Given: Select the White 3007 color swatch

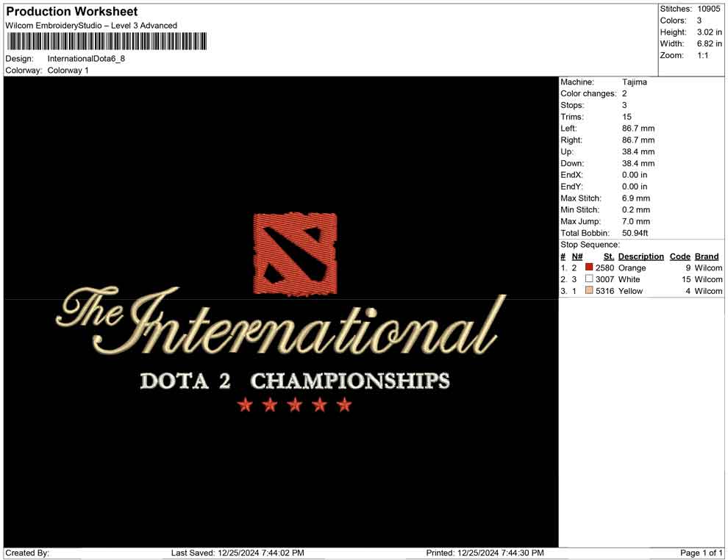Looking at the screenshot, I should (x=588, y=279).
